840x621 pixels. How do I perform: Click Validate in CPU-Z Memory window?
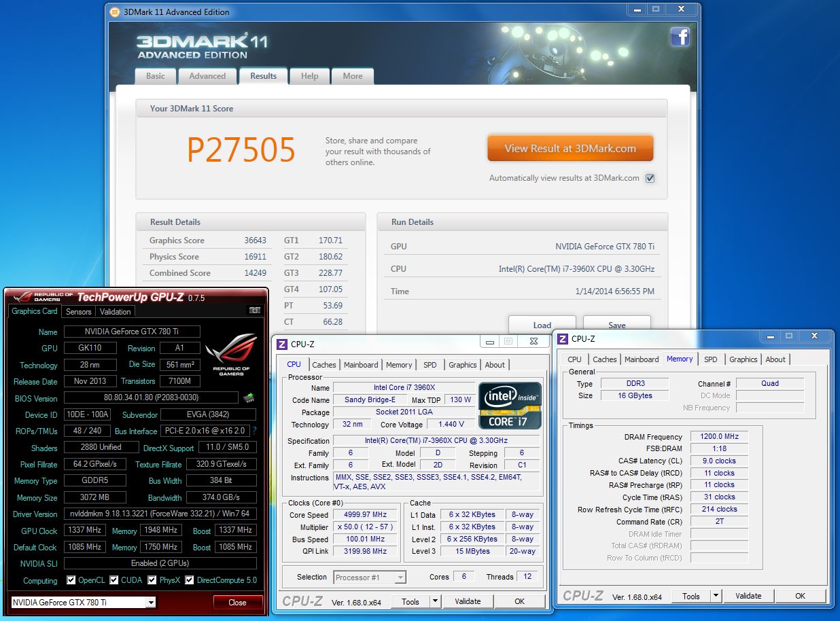point(748,596)
